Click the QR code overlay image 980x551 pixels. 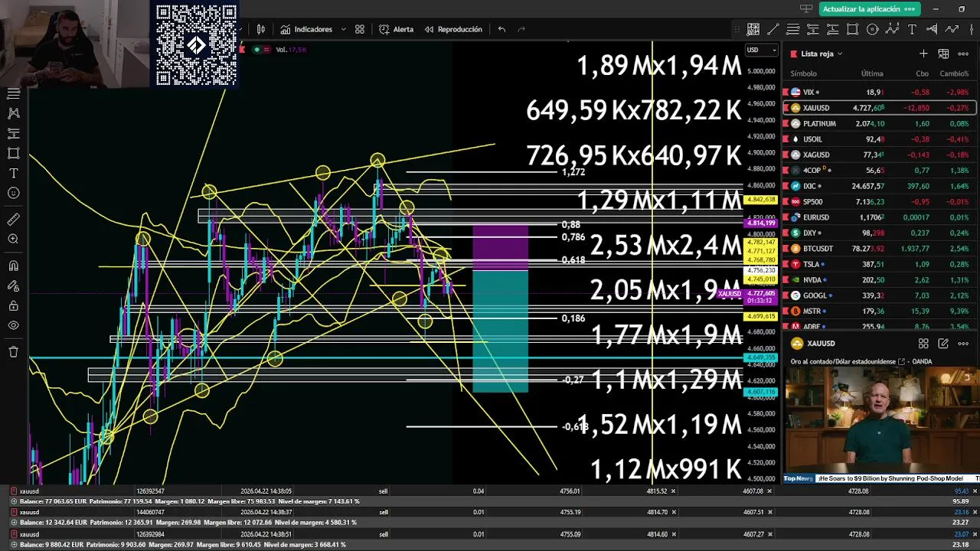(x=196, y=44)
